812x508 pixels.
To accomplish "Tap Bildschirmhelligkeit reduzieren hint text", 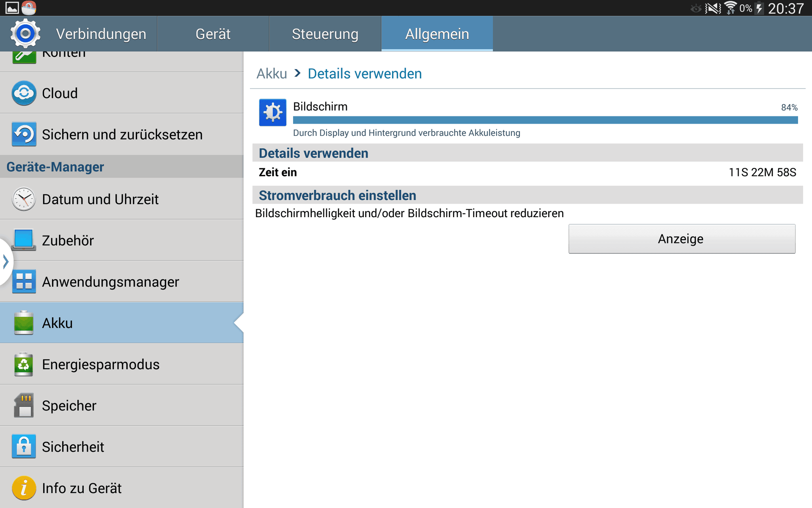I will [409, 213].
